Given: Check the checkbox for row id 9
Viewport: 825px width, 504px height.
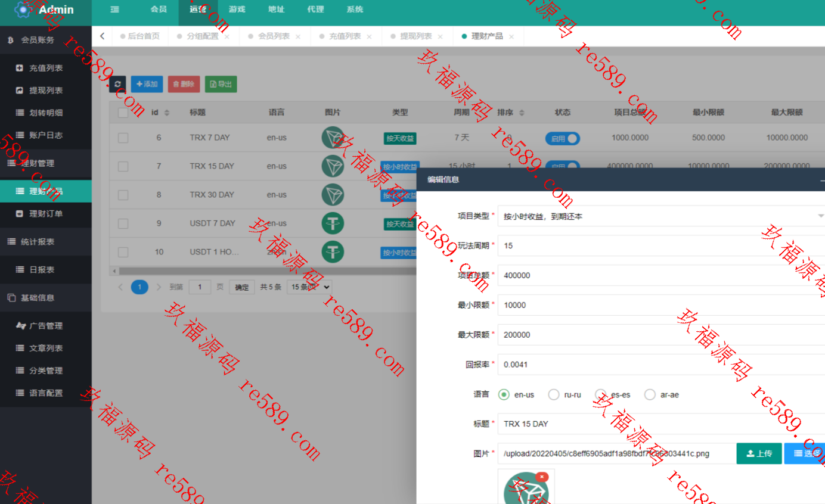Looking at the screenshot, I should point(123,223).
